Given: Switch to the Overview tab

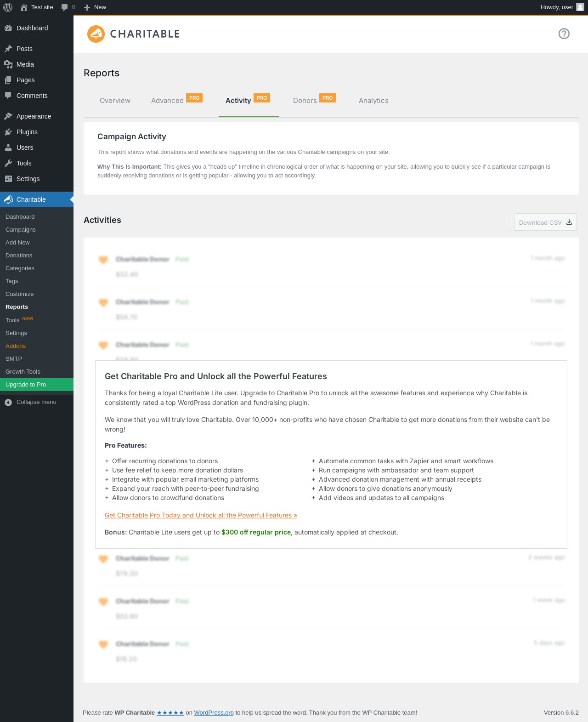Looking at the screenshot, I should [x=115, y=101].
